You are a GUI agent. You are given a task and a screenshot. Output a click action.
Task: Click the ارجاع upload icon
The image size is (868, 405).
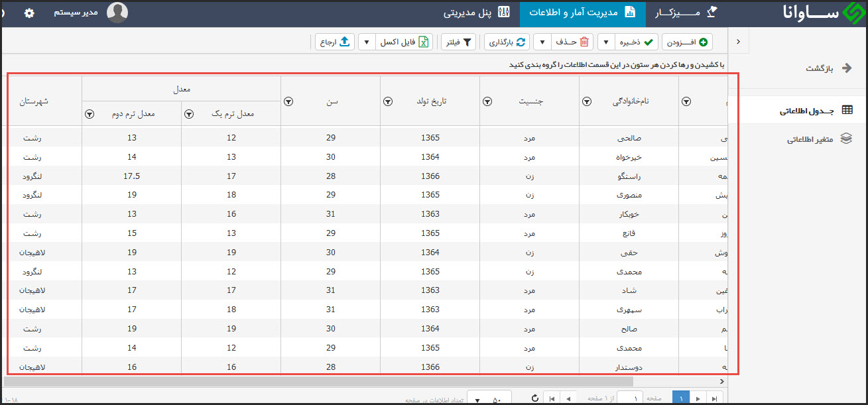[x=344, y=42]
